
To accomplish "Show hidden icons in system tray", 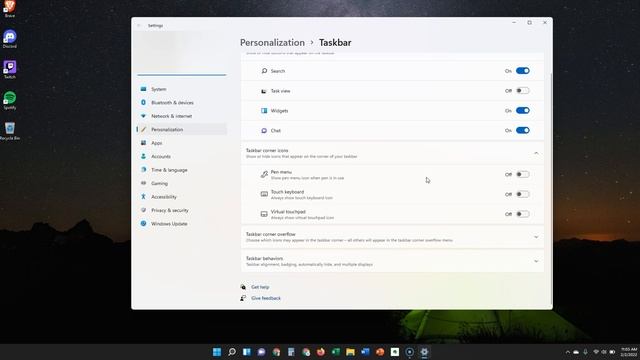I will 567,352.
